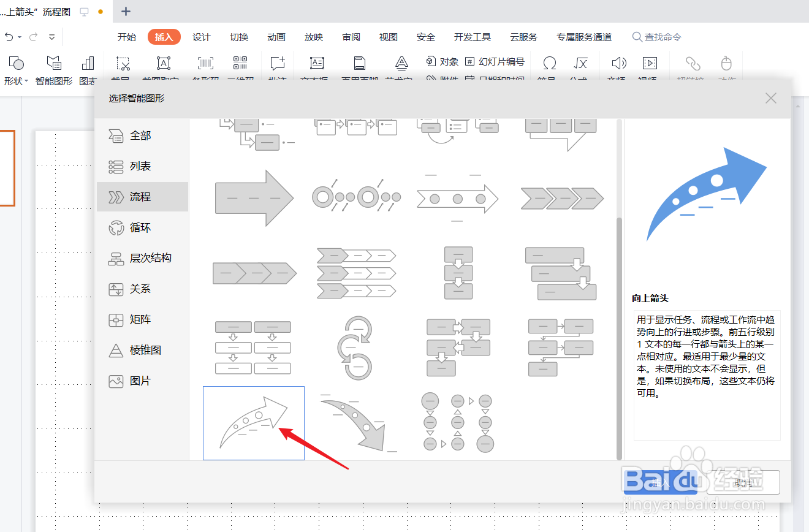This screenshot has height=532, width=809.
Task: Click the 查找命令 search box
Action: pyautogui.click(x=657, y=37)
